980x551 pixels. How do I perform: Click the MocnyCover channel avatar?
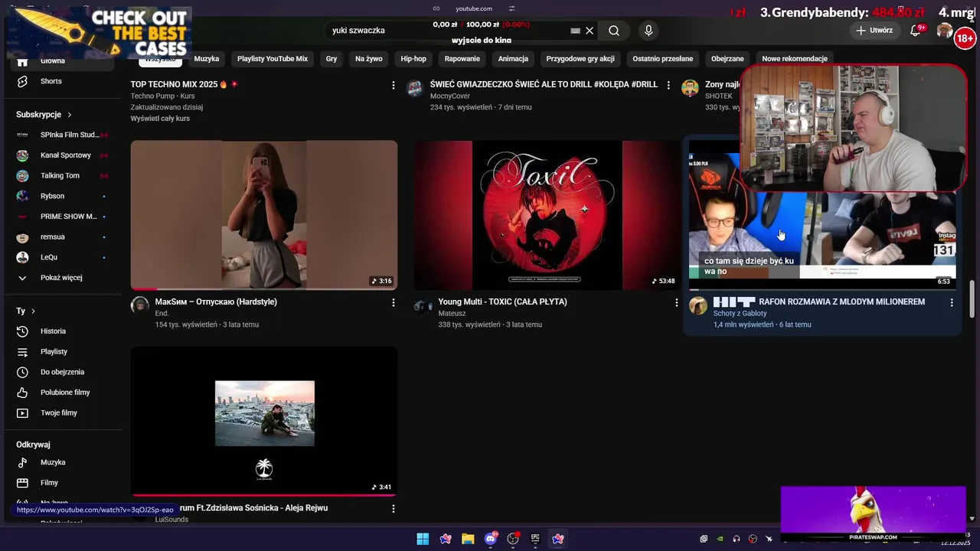tap(415, 88)
